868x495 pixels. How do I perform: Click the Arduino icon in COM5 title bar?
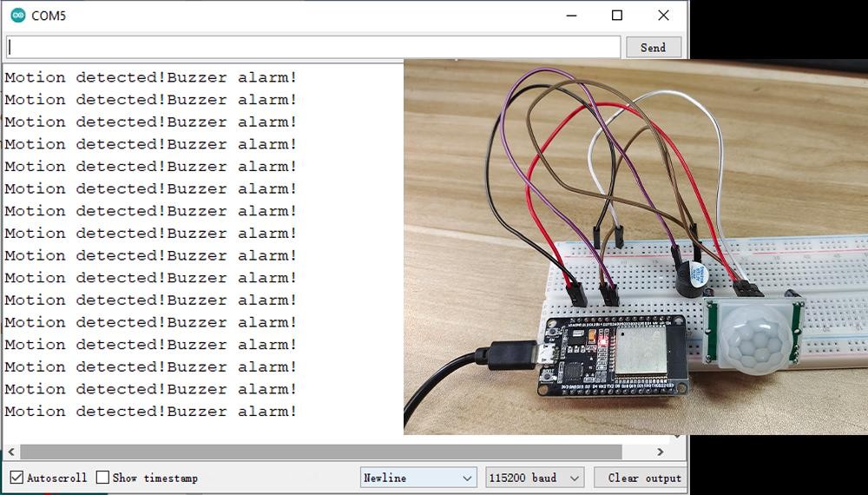pyautogui.click(x=17, y=16)
